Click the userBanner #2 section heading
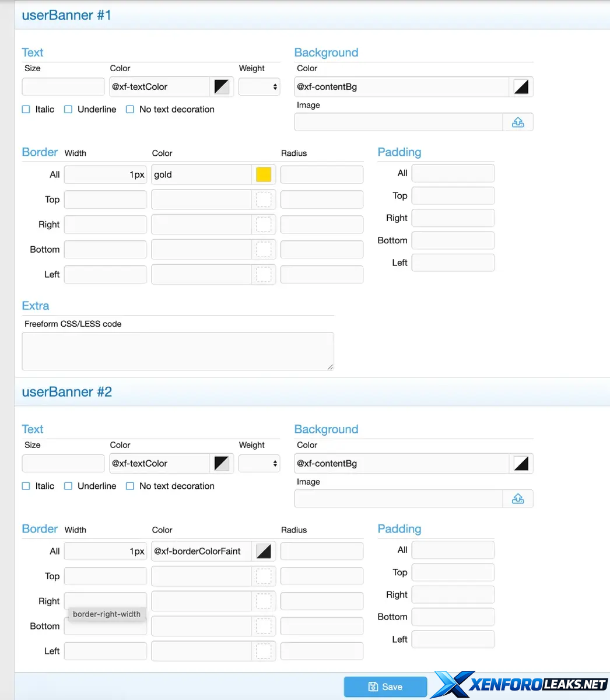Image resolution: width=610 pixels, height=700 pixels. (67, 392)
